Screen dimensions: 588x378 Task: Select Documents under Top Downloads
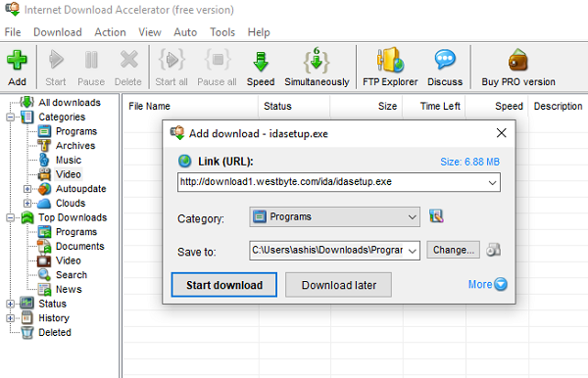pyautogui.click(x=80, y=246)
